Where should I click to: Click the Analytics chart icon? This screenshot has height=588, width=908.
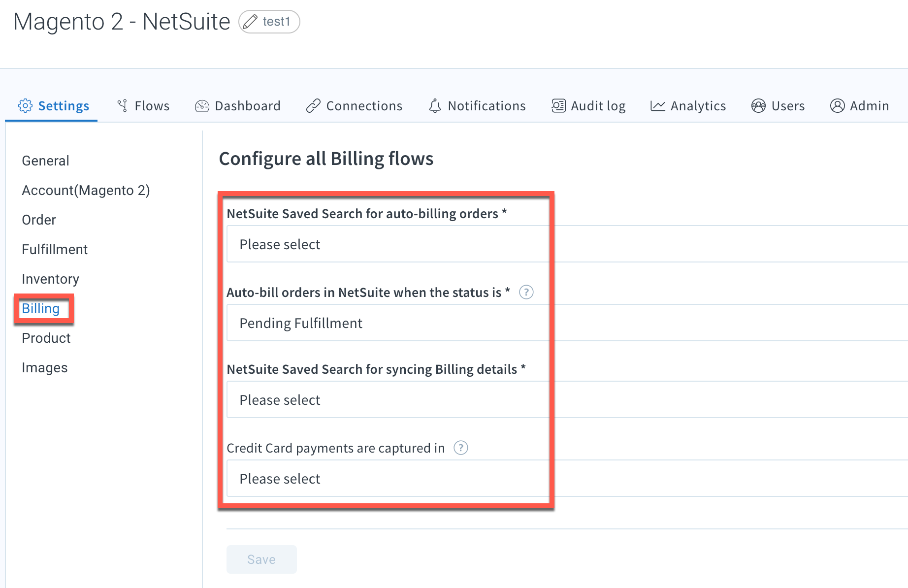[x=658, y=106]
